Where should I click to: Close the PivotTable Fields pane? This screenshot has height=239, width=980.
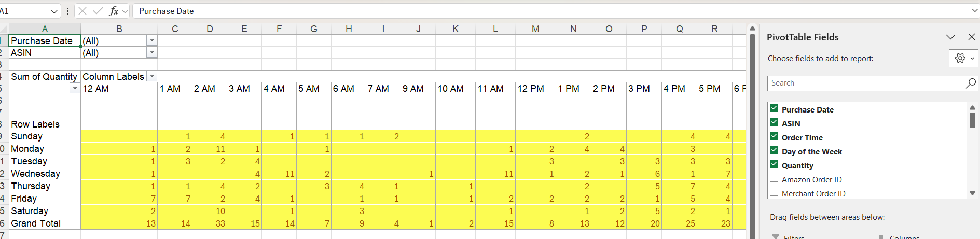tap(972, 37)
